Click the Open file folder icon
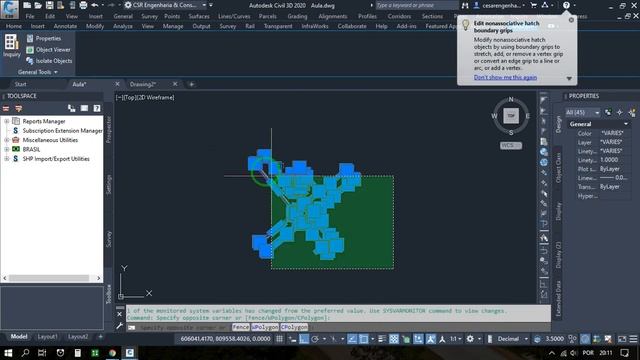 (38, 5)
